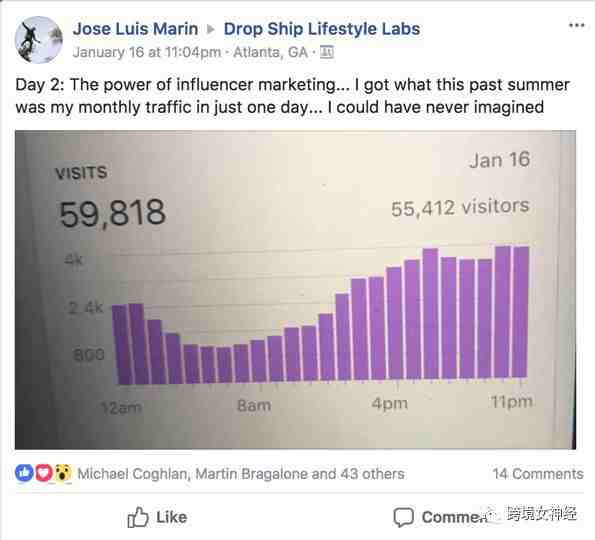
Task: View Michael Coghlan's profile from reactions
Action: [x=132, y=474]
